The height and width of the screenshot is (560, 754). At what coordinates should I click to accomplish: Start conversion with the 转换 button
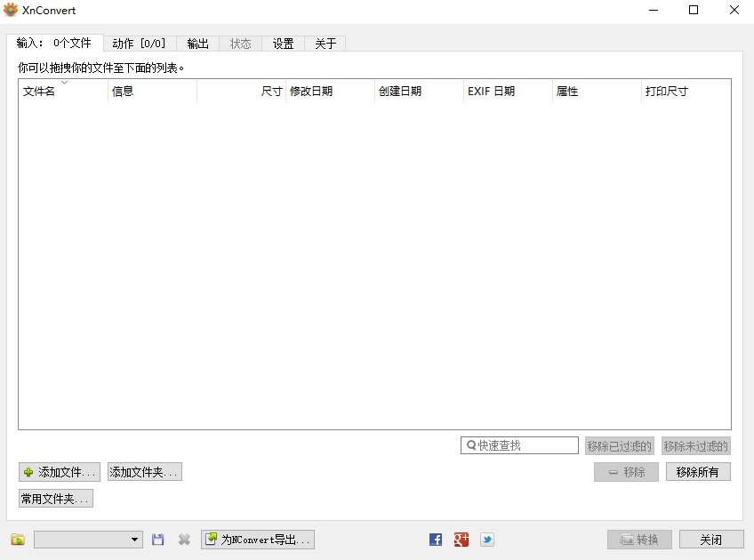(x=638, y=539)
